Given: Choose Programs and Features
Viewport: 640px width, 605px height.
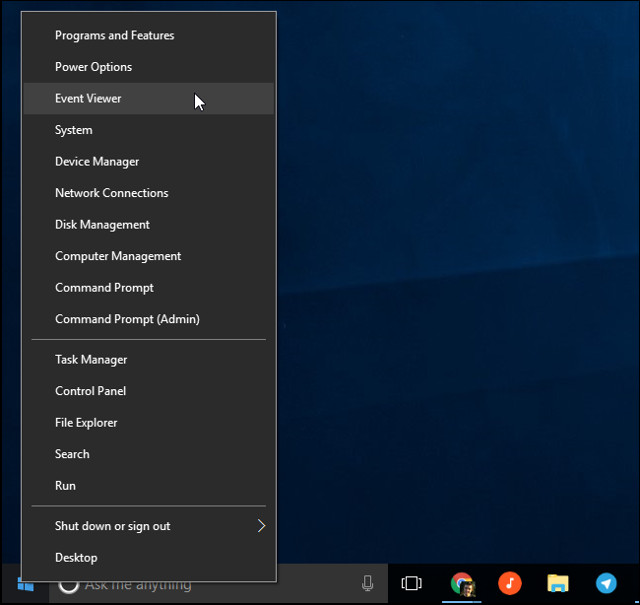Looking at the screenshot, I should click(x=114, y=35).
